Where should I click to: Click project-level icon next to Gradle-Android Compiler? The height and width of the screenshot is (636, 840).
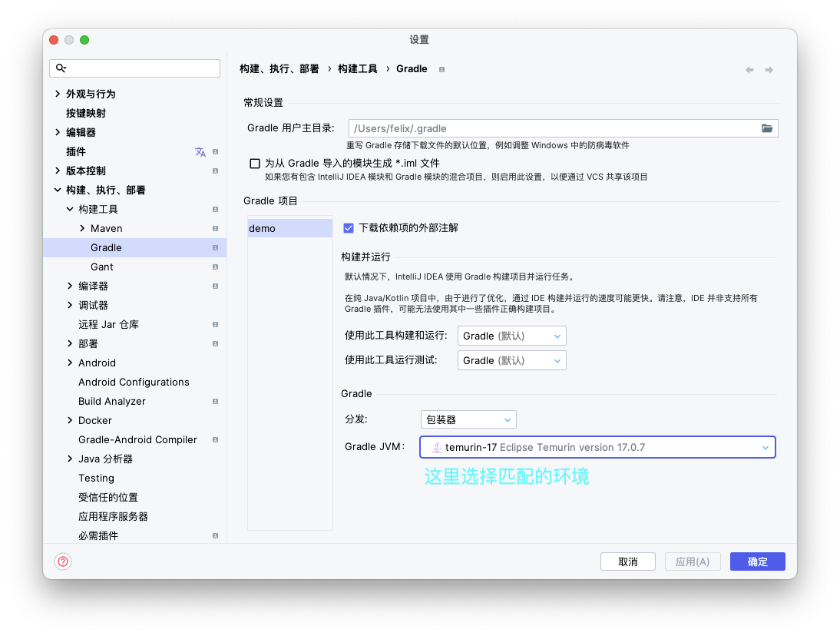tap(215, 440)
